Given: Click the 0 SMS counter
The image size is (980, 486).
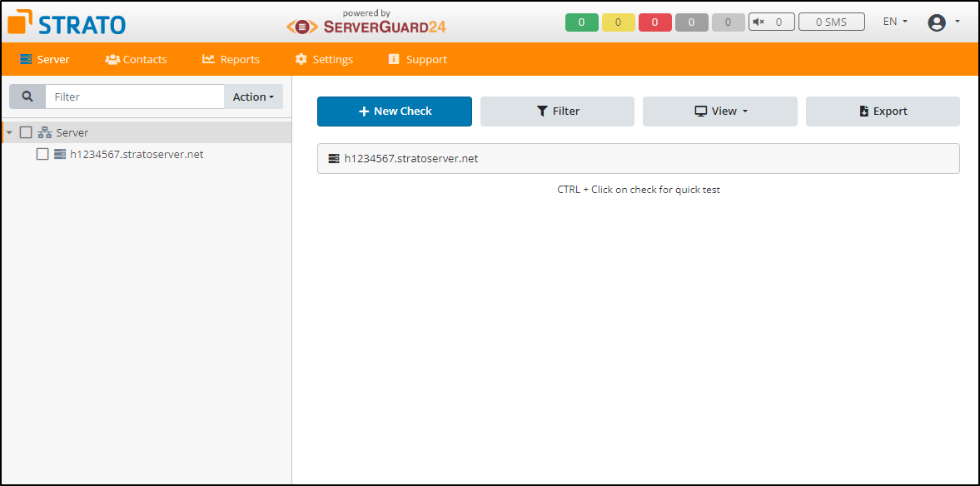Looking at the screenshot, I should pyautogui.click(x=831, y=22).
